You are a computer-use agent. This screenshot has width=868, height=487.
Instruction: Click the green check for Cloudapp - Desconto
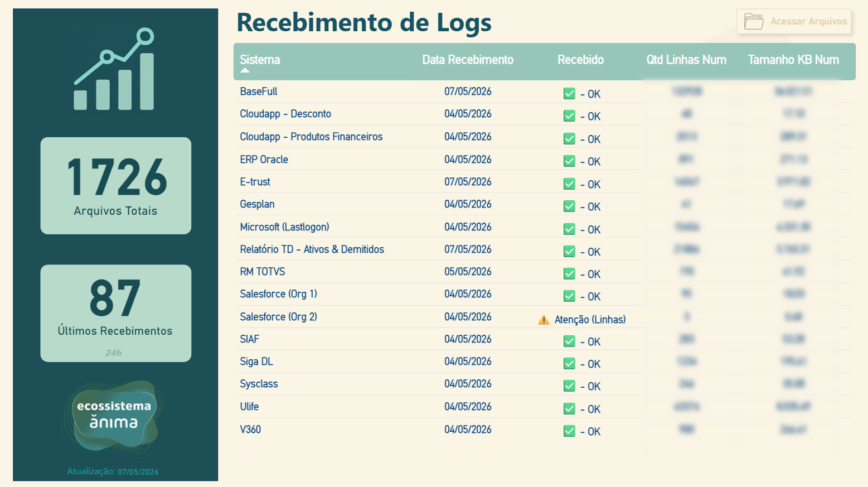click(x=569, y=116)
